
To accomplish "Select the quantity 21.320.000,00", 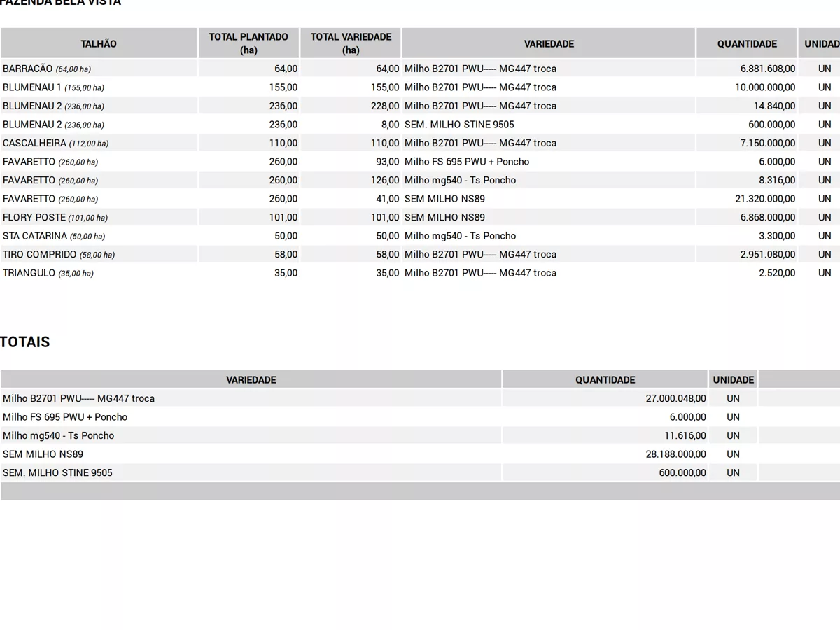I will (x=765, y=199).
